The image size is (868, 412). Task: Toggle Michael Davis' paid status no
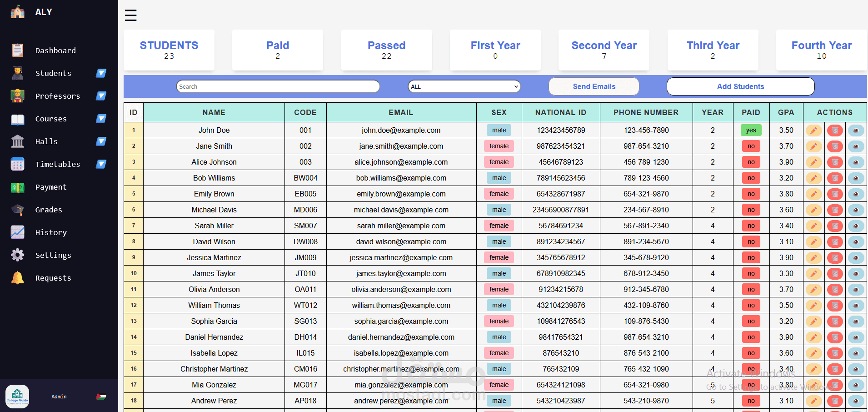tap(751, 210)
